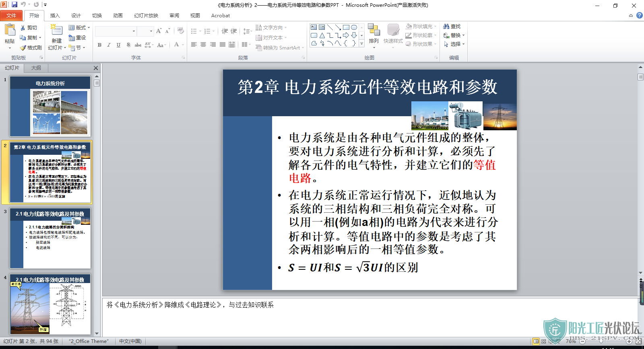
Task: Click the Increase Indent icon
Action: pyautogui.click(x=233, y=31)
